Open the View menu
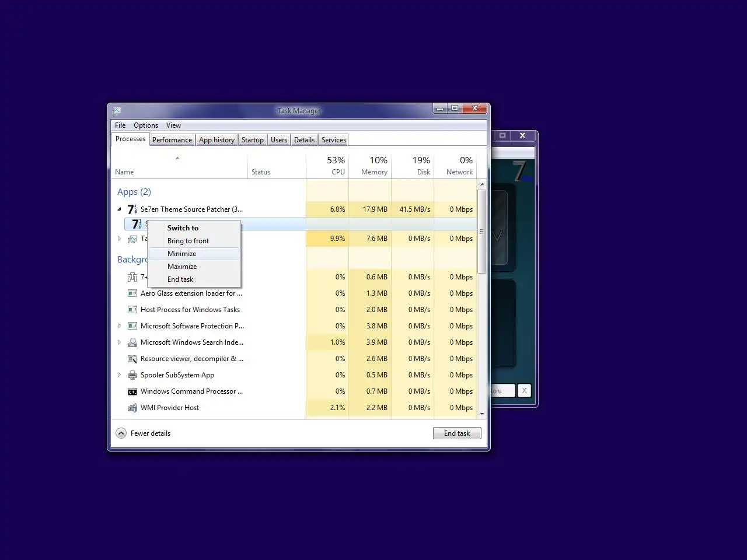This screenshot has width=747, height=560. (173, 125)
